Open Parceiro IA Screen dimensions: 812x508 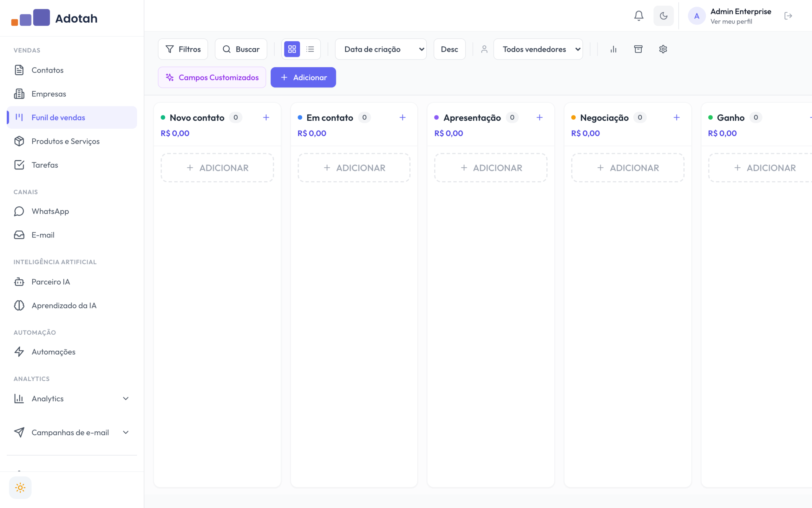click(72, 282)
